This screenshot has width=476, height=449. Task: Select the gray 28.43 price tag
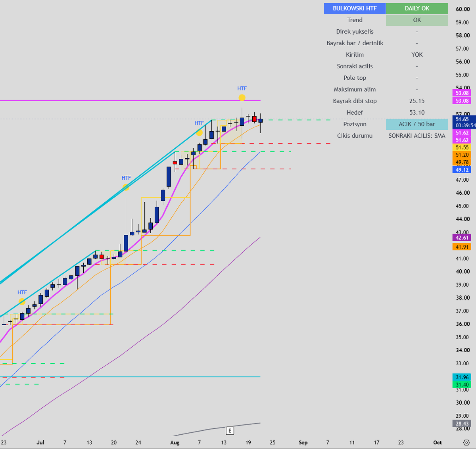tap(462, 424)
